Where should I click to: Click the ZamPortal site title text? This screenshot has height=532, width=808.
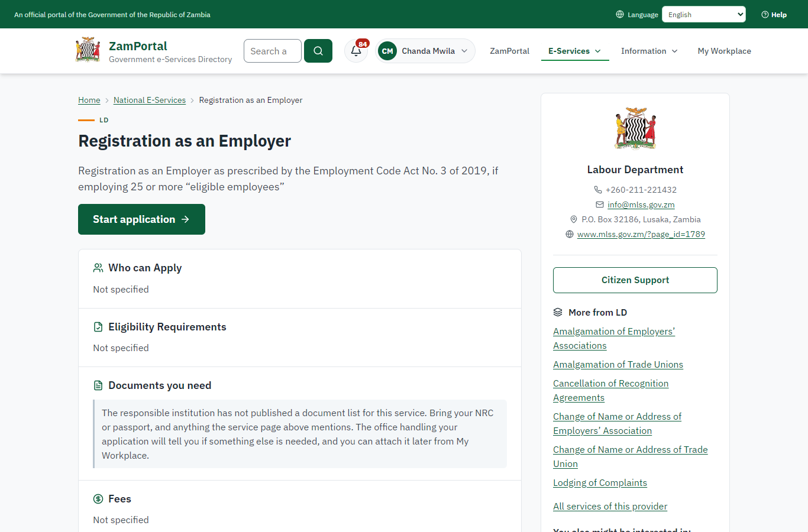pos(138,46)
